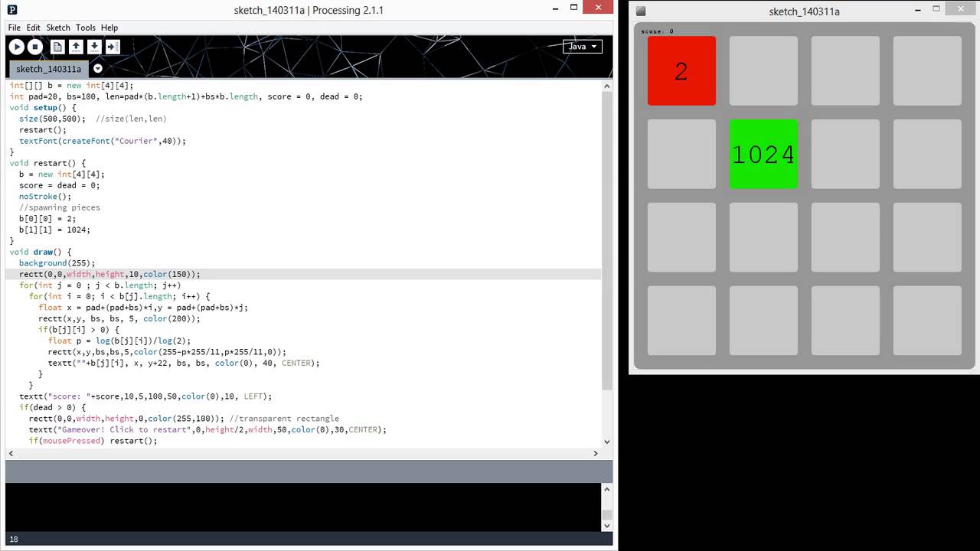
Task: Click the horizontal scrollbar left arrow
Action: coord(11,453)
